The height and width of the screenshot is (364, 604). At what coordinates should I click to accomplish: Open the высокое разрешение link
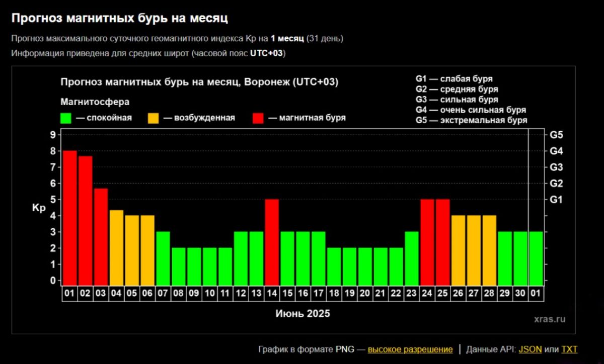coord(410,349)
